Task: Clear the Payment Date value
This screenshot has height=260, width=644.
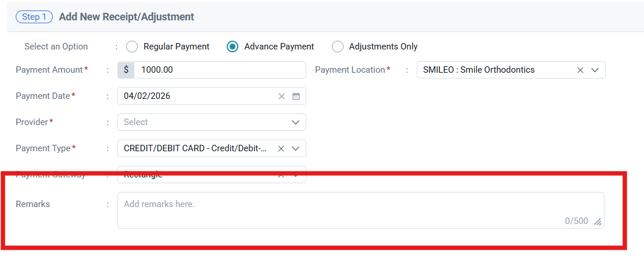Action: [x=281, y=97]
